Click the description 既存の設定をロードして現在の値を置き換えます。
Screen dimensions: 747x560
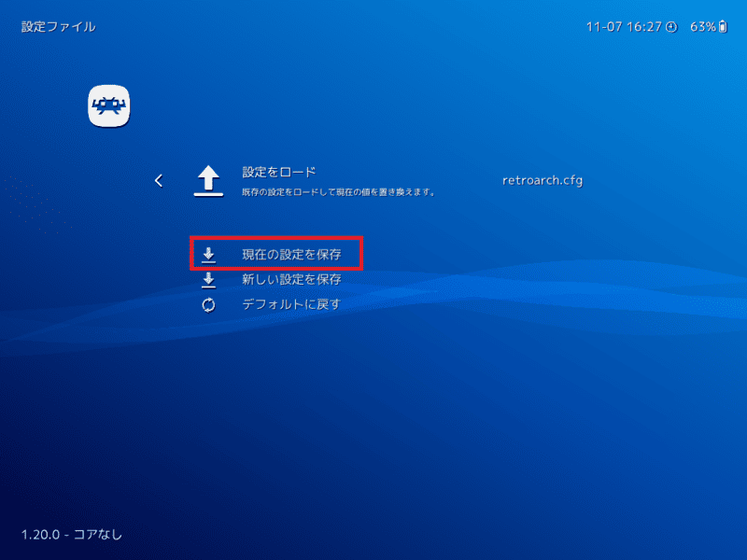pos(338,192)
